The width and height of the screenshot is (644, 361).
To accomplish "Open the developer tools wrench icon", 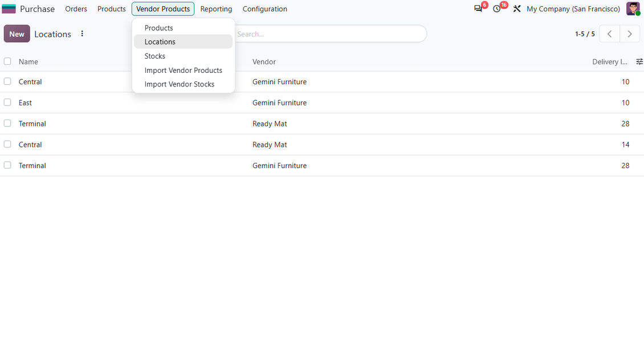I will tap(517, 9).
